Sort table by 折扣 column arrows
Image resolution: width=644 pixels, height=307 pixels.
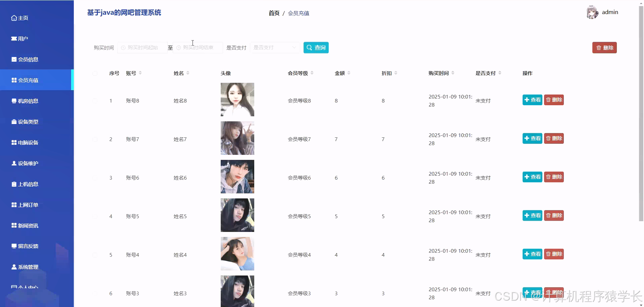pos(396,73)
